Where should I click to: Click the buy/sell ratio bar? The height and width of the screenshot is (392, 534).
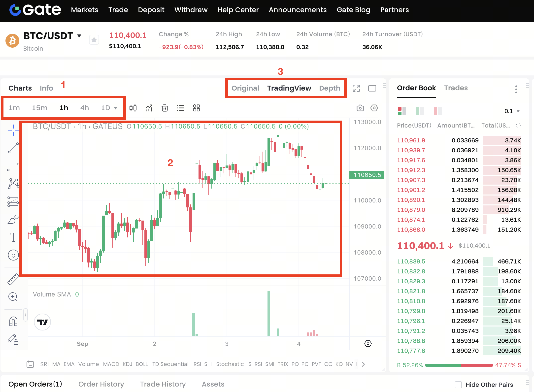pyautogui.click(x=459, y=365)
